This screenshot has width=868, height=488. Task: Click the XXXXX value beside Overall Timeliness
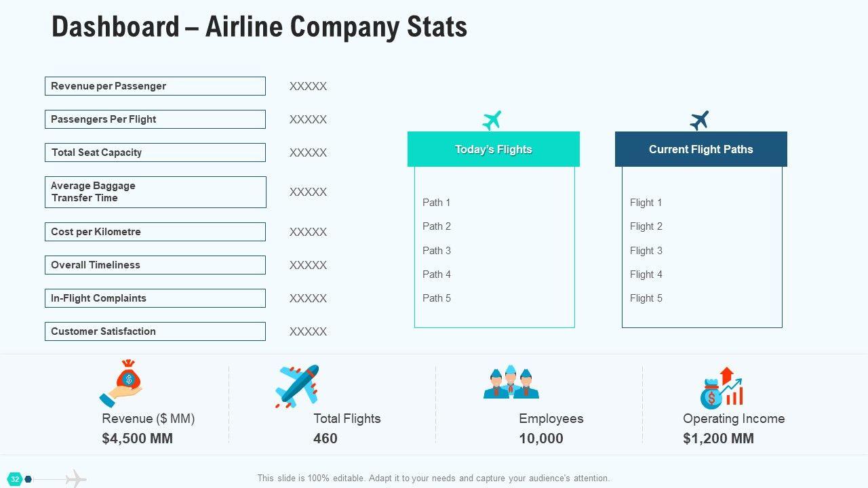tap(308, 265)
